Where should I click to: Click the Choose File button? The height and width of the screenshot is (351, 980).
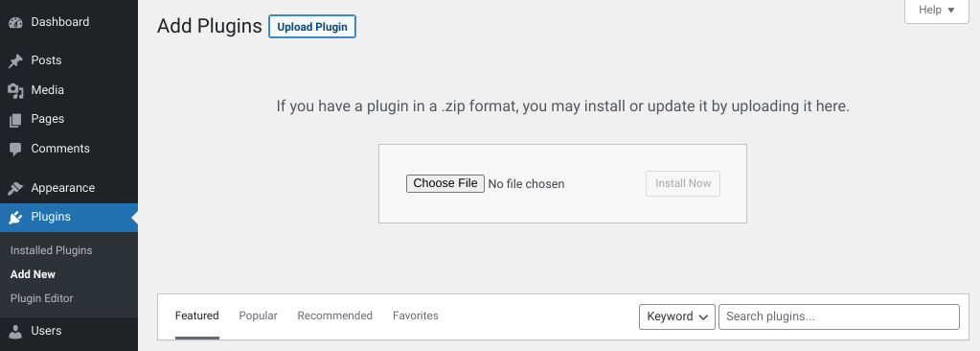445,183
